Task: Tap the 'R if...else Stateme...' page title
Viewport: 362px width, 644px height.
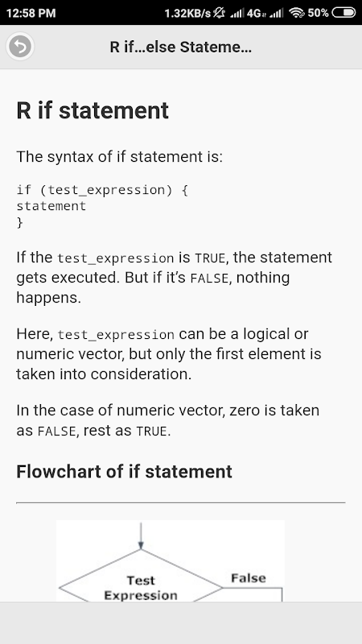Action: coord(180,47)
